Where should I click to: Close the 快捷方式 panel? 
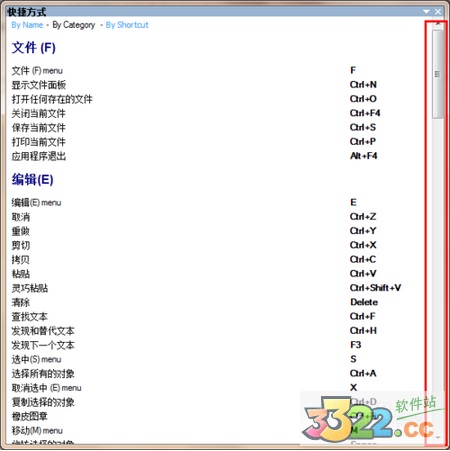point(438,12)
